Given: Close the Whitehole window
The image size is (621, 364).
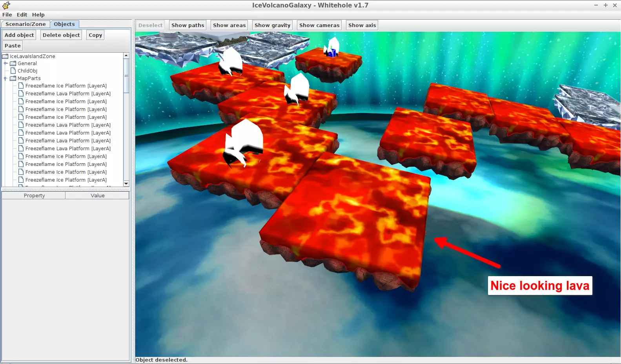Looking at the screenshot, I should click(615, 5).
